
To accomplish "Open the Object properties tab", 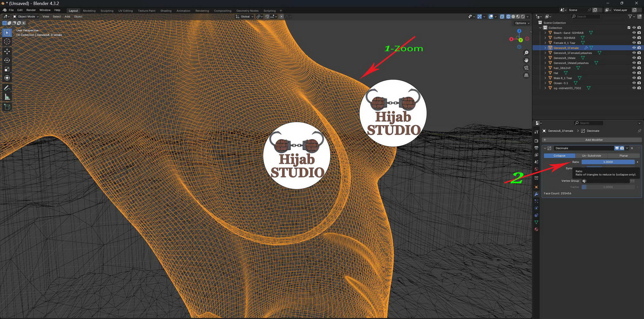I will 536,187.
